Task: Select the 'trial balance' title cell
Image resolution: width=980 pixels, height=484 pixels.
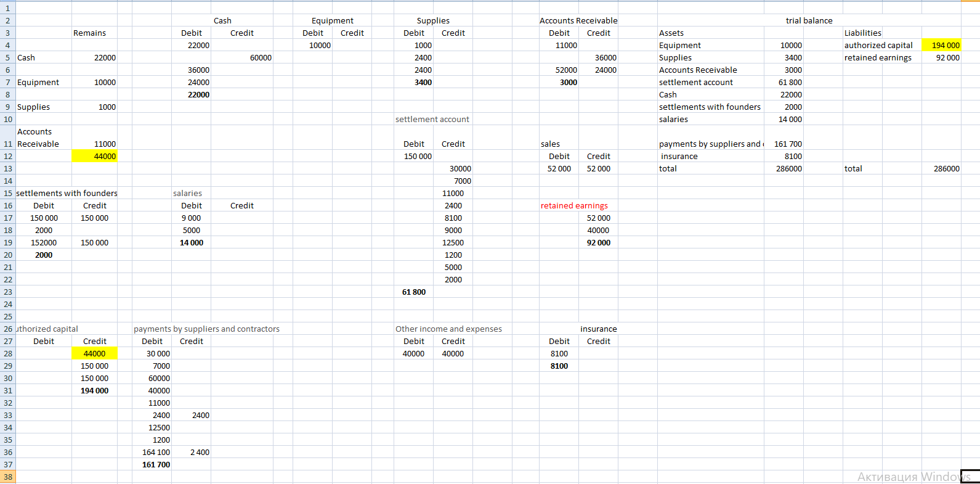Action: coord(808,21)
